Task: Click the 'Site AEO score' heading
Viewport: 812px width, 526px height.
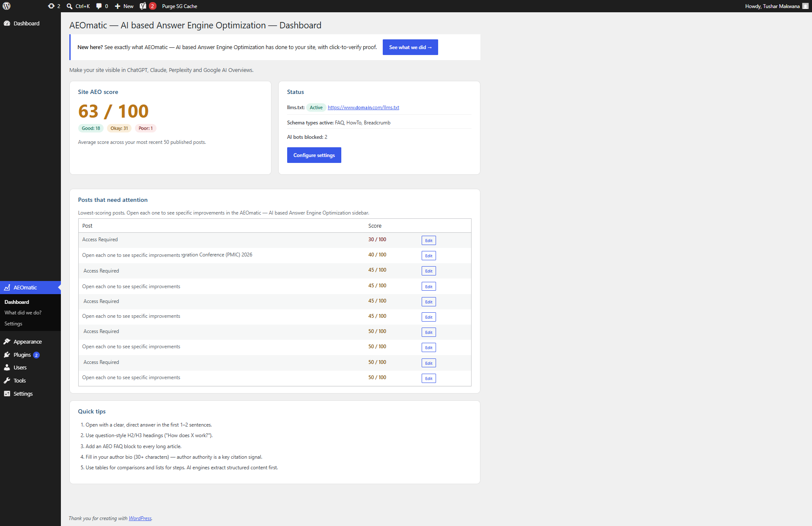Action: click(x=98, y=92)
